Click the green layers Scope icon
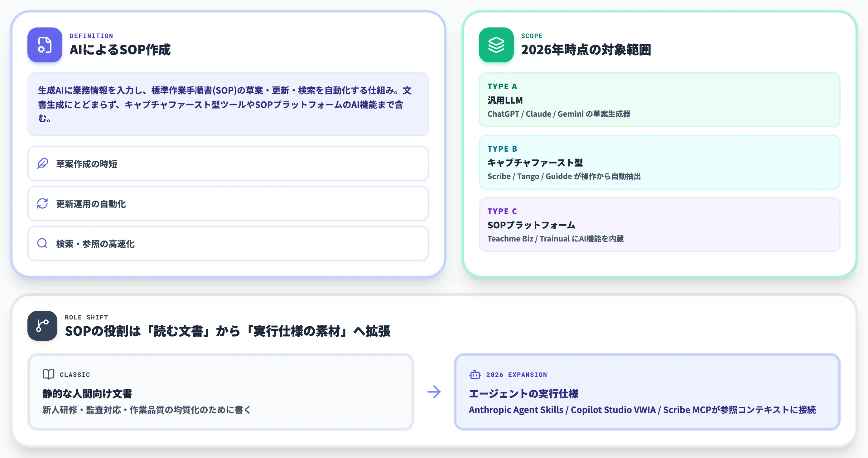The image size is (868, 458). point(496,45)
